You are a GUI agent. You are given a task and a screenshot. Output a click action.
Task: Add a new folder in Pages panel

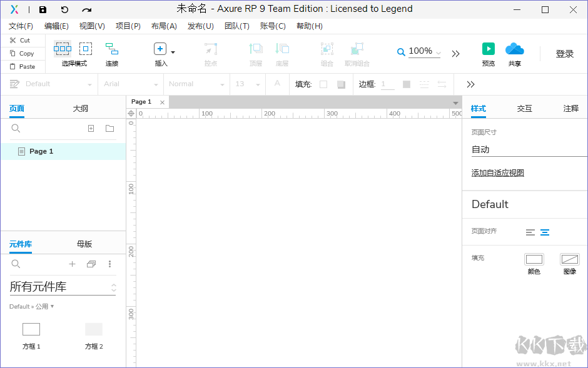110,129
